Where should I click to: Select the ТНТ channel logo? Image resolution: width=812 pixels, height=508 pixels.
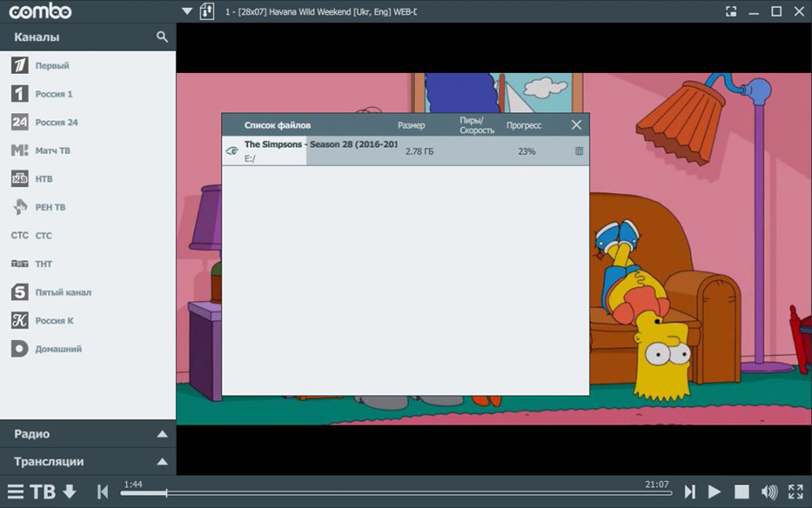[19, 264]
